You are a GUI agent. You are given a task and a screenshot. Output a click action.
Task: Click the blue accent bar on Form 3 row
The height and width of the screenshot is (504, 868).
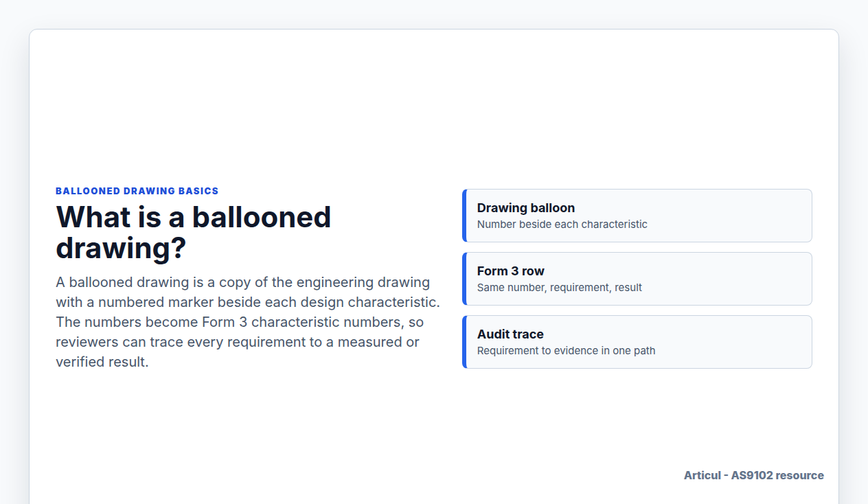(464, 279)
